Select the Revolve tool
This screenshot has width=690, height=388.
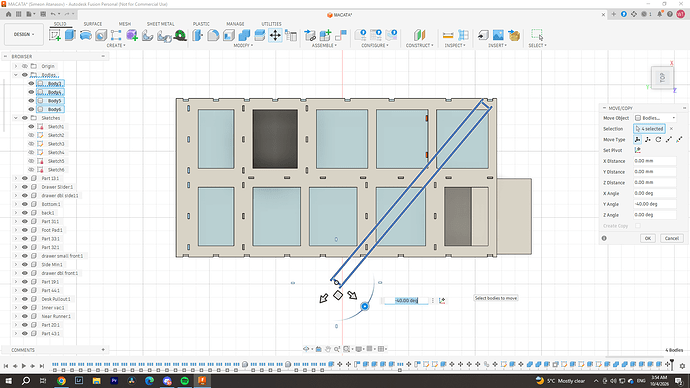coord(86,35)
